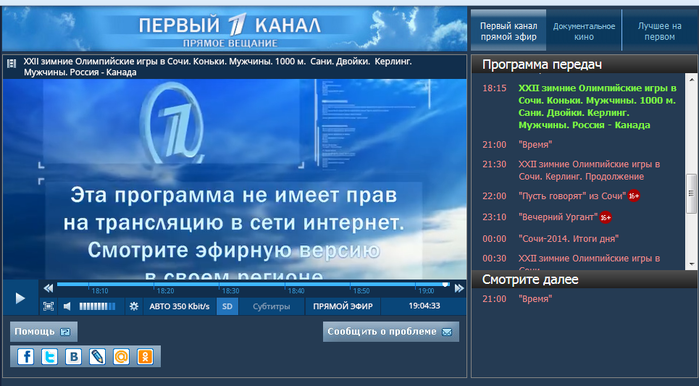Click the schedule scrollbar down arrow

click(691, 264)
